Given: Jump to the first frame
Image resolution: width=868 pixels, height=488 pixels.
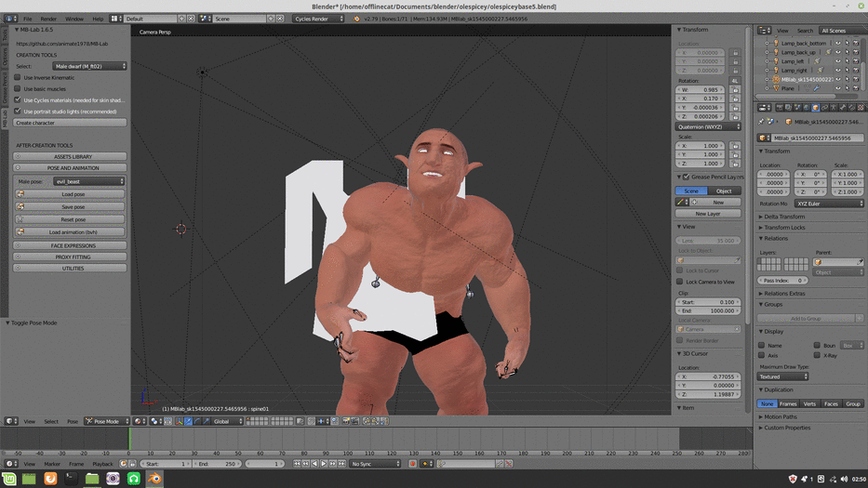Looking at the screenshot, I should tap(297, 464).
